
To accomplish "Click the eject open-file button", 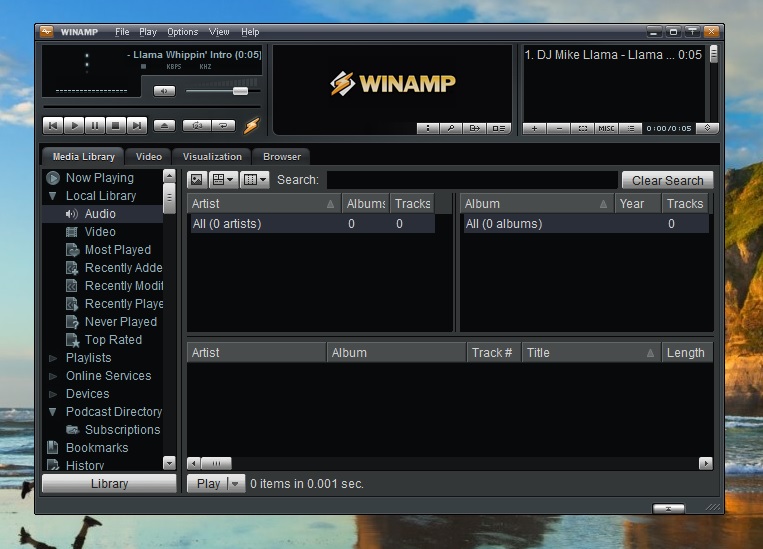I will pos(164,126).
